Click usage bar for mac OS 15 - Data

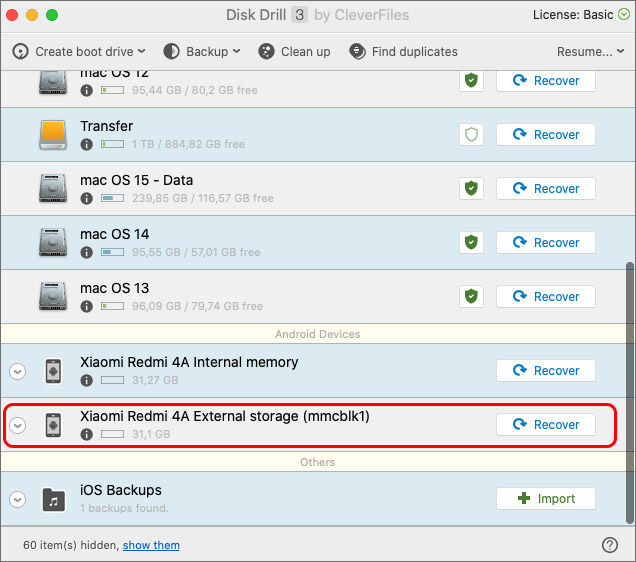click(x=112, y=198)
